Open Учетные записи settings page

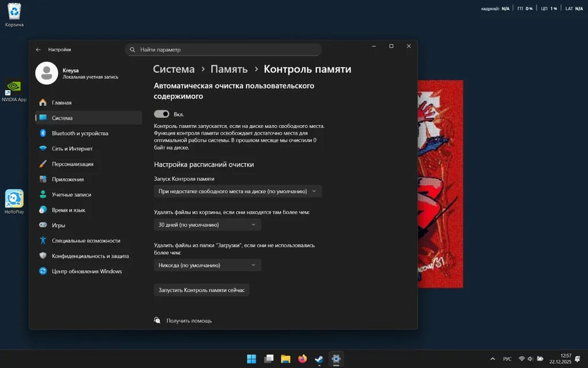[71, 195]
